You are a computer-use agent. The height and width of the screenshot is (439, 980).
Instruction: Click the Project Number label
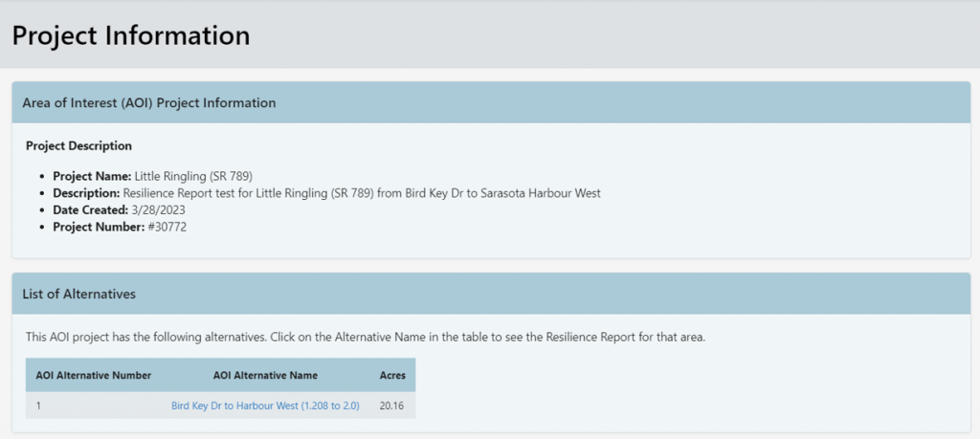[99, 227]
